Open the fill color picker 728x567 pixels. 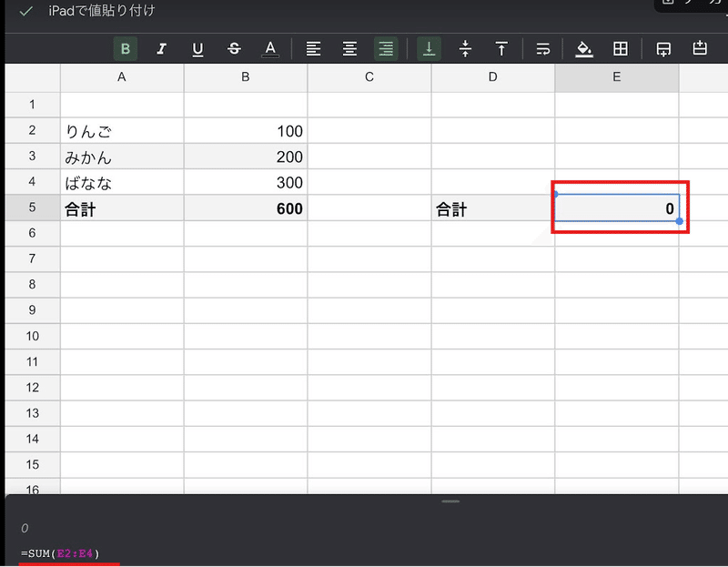(584, 48)
